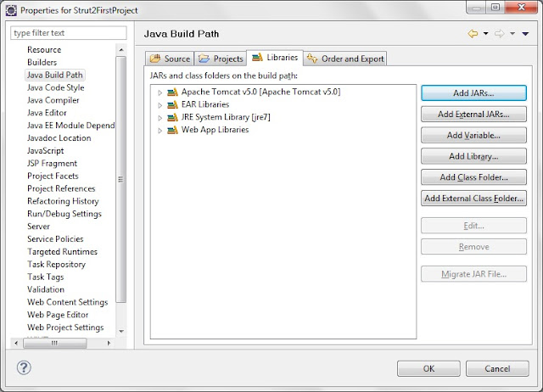
Task: Expand the JRE System Library node
Action: pos(160,118)
